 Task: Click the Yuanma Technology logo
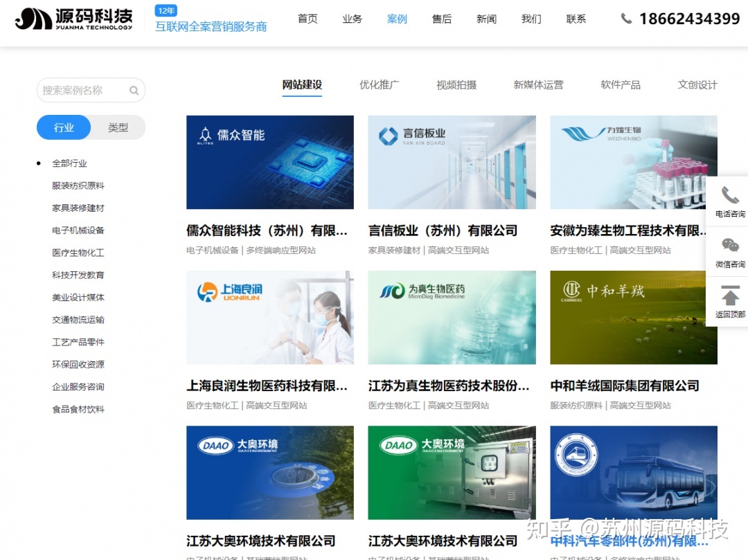coord(74,19)
